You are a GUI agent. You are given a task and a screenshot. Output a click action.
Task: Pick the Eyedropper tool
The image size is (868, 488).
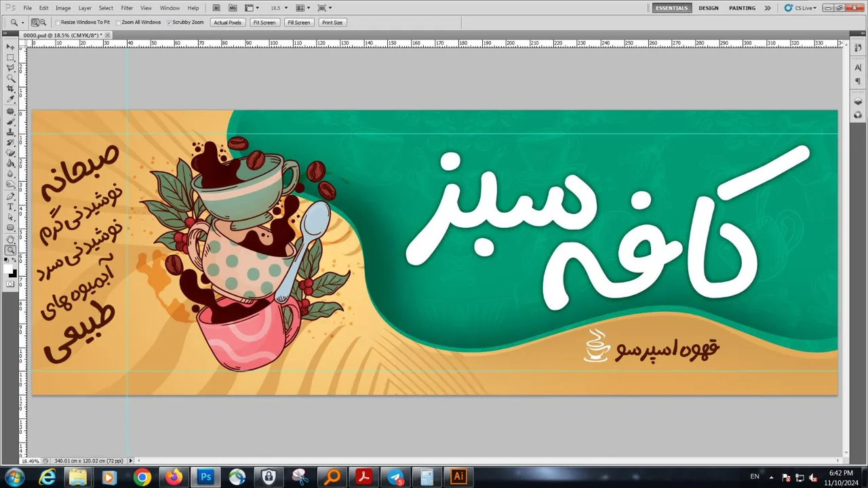[10, 100]
